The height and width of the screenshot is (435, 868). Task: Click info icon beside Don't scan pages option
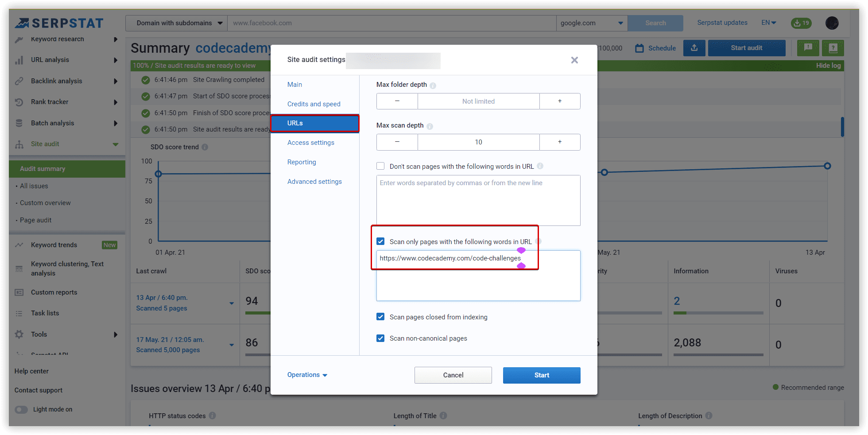pyautogui.click(x=540, y=166)
